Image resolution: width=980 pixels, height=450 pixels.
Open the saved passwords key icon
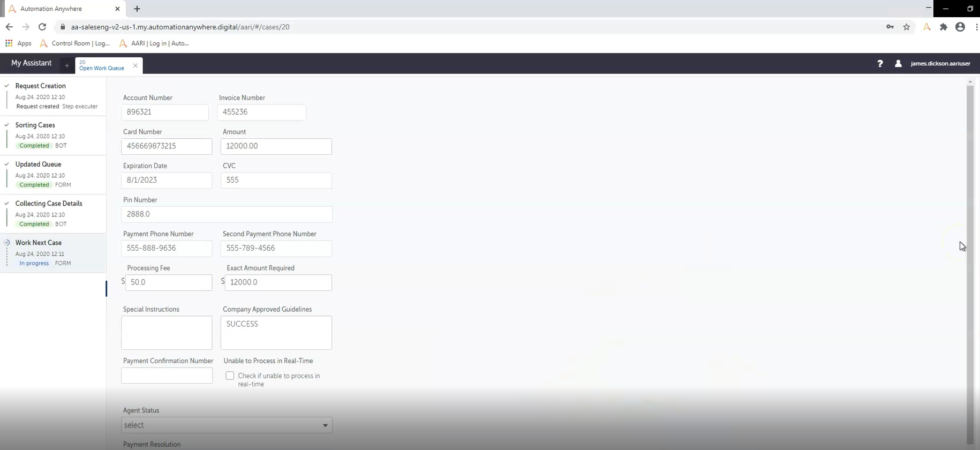click(890, 27)
